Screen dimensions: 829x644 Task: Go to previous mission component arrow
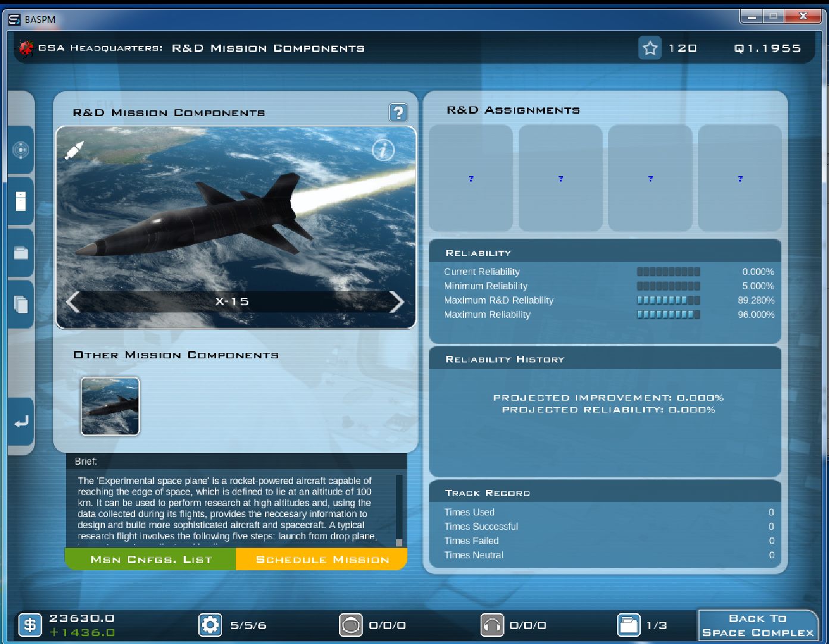[x=73, y=302]
